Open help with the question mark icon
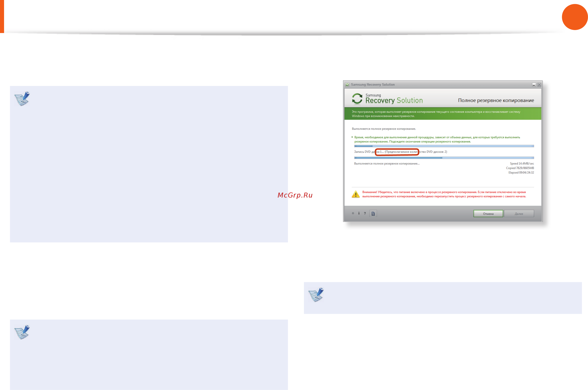This screenshot has width=588, height=390. coord(365,213)
